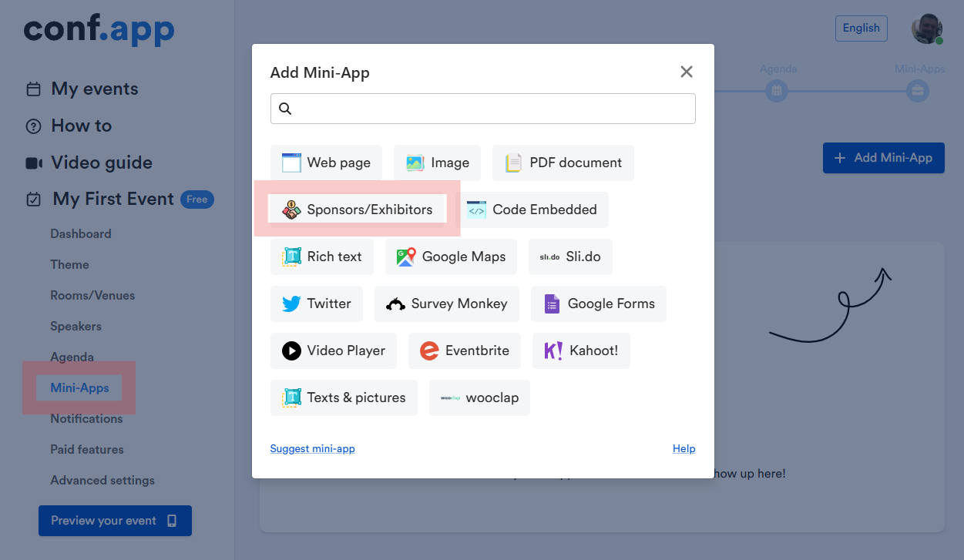Add the Twitter mini-app
The height and width of the screenshot is (560, 964).
click(x=317, y=303)
